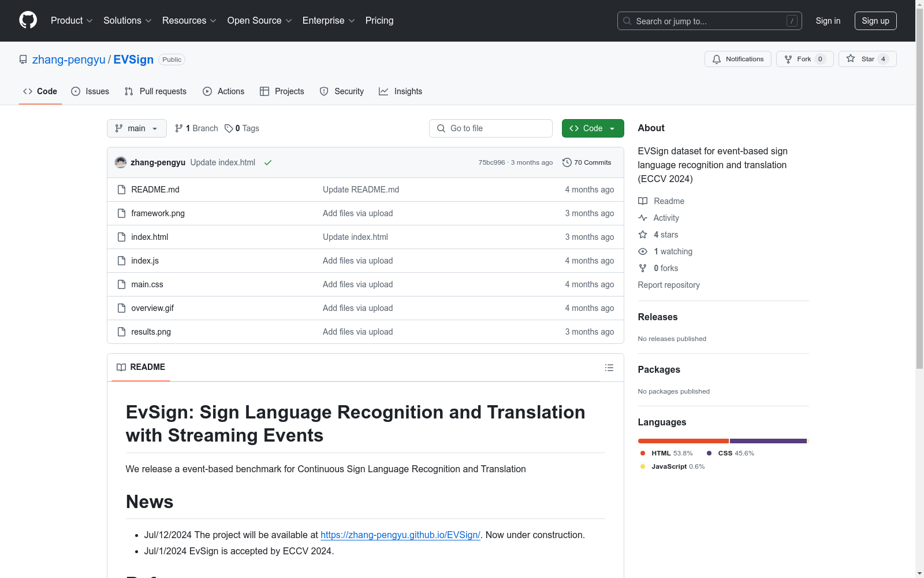This screenshot has width=924, height=578.
Task: Open the 'Update index.html' latest commit message
Action: 223,162
